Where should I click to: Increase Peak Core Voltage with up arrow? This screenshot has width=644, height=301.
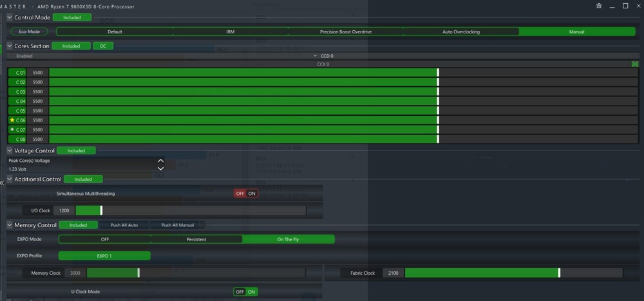160,161
